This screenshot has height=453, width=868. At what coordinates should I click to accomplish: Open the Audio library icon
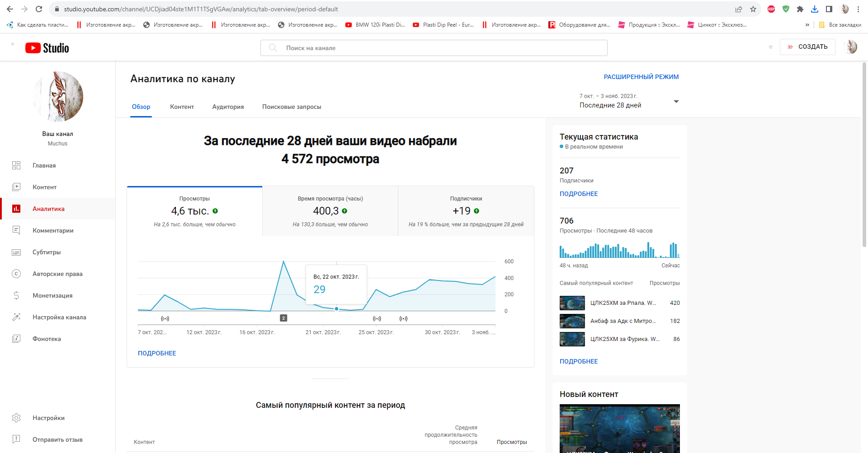[x=16, y=339]
